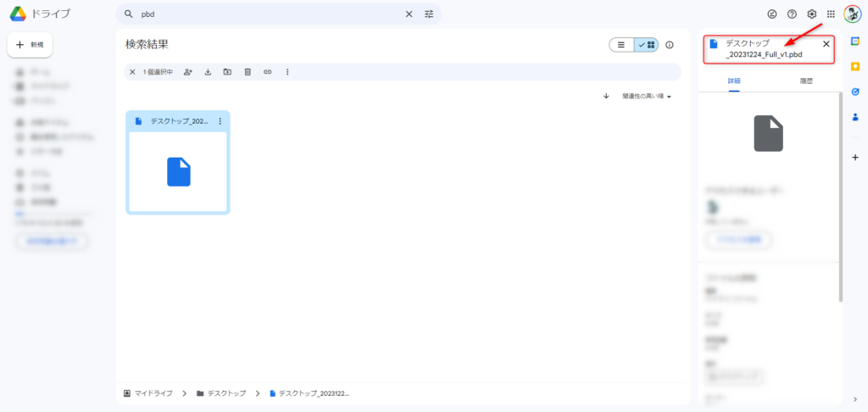Click the share (add person) icon in selection toolbar
This screenshot has height=412, width=868.
[187, 72]
